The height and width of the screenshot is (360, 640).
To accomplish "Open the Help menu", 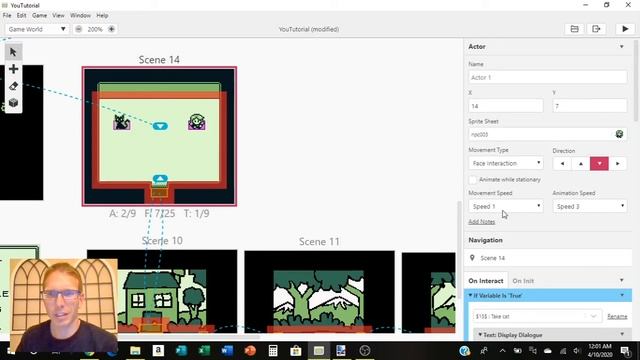I will pyautogui.click(x=102, y=15).
